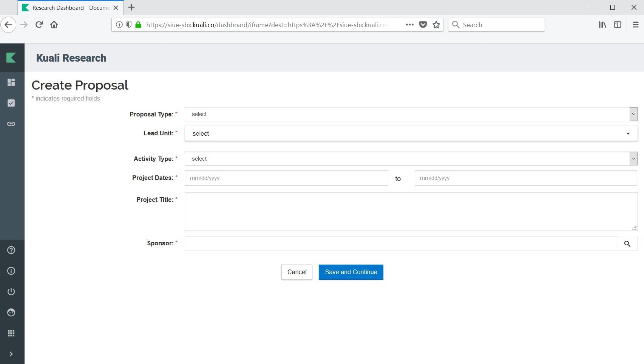Open the user avatar icon in sidebar
The height and width of the screenshot is (364, 644).
11,313
